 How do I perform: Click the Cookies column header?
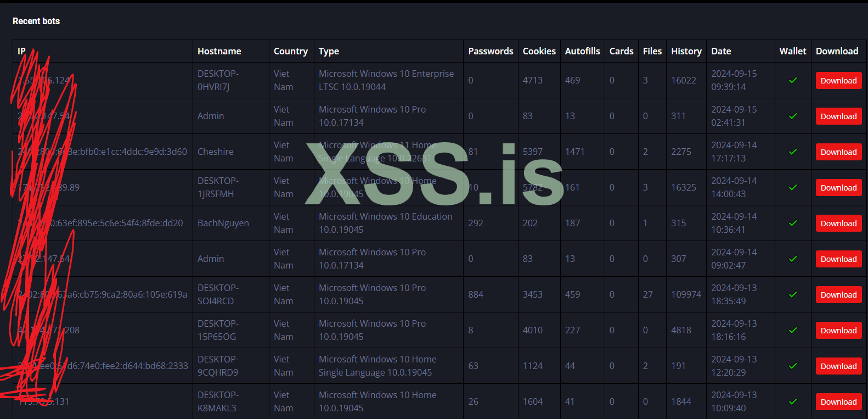click(x=539, y=51)
